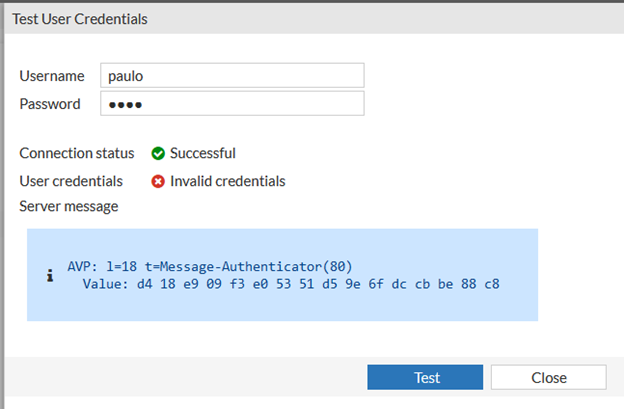Viewport: 624px width, 409px height.
Task: Click the Password label
Action: coord(51,103)
